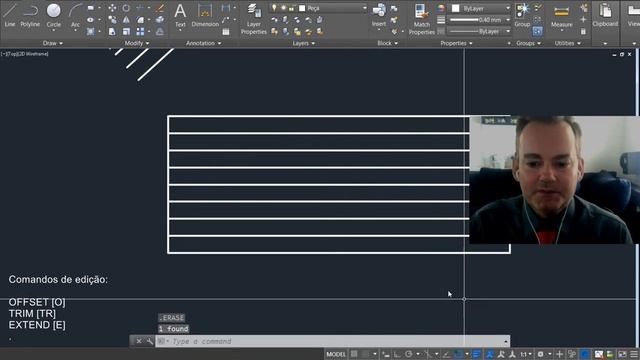Toggle lineweight display in status bar
This screenshot has height=360, width=640.
(x=476, y=354)
